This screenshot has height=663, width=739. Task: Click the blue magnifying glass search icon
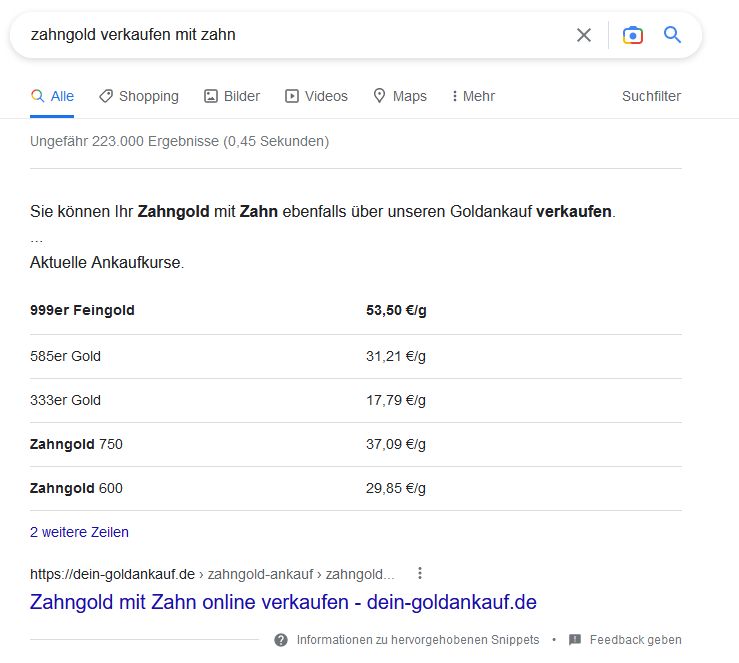pos(673,35)
